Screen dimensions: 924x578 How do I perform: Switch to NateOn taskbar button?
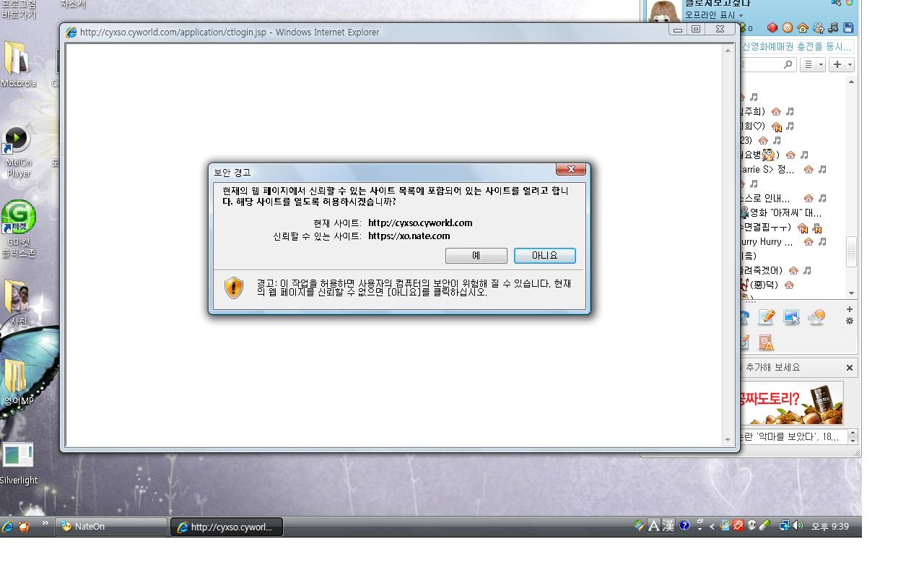point(110,527)
